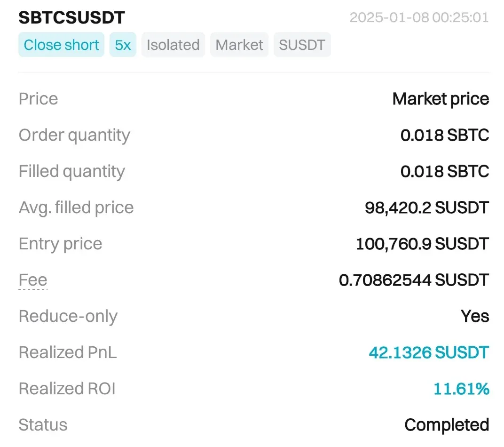Select the Market price value
This screenshot has width=504, height=447.
[441, 99]
